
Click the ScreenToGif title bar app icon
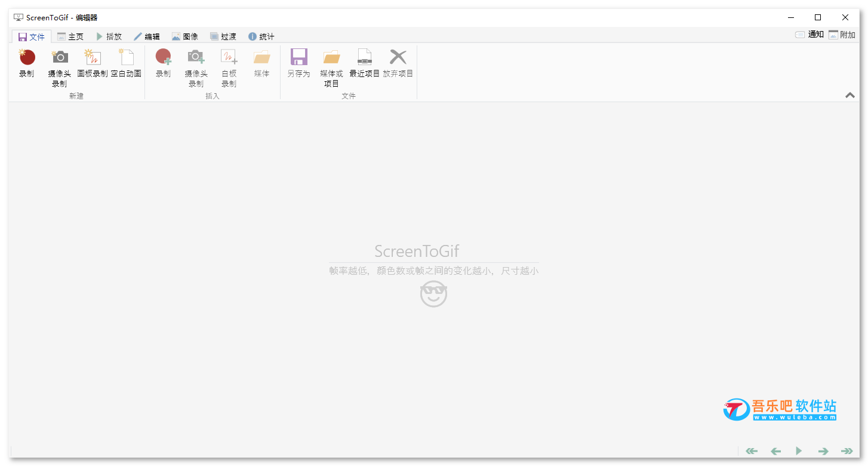click(x=19, y=17)
